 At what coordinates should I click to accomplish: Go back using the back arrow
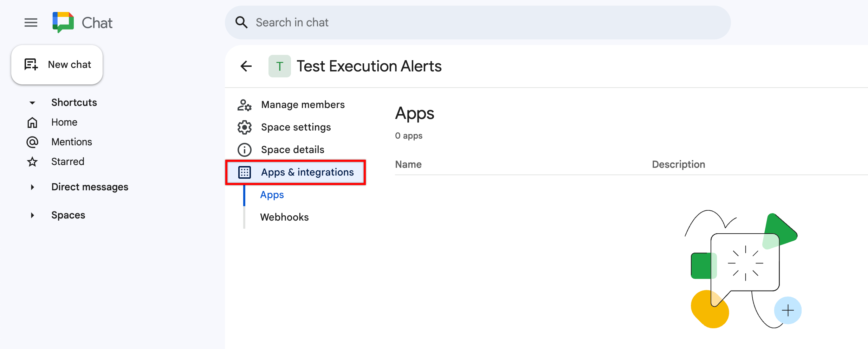[x=246, y=66]
